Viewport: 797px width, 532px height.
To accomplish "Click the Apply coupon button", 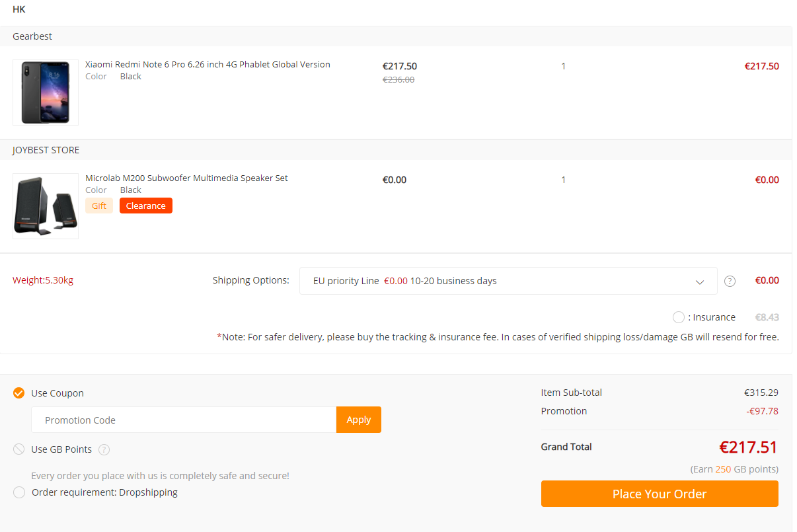I will click(358, 420).
